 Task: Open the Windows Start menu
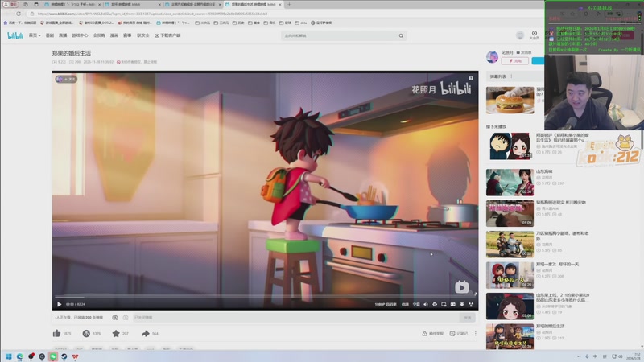[9, 356]
